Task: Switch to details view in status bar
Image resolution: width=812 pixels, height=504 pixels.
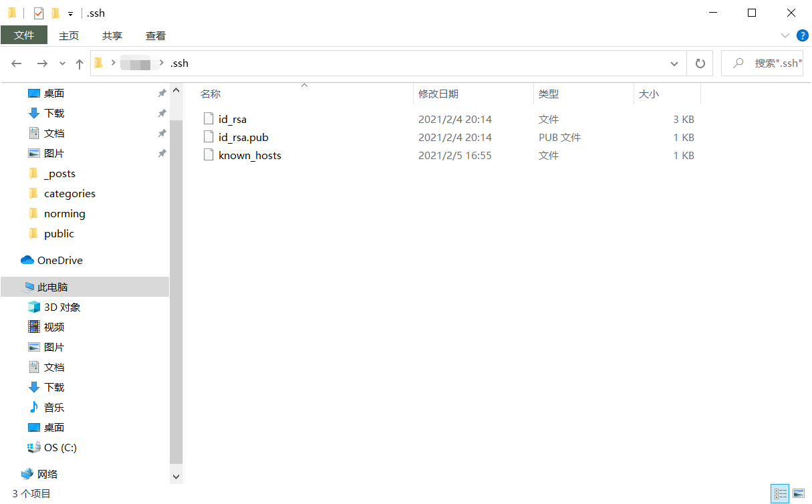Action: pos(780,494)
